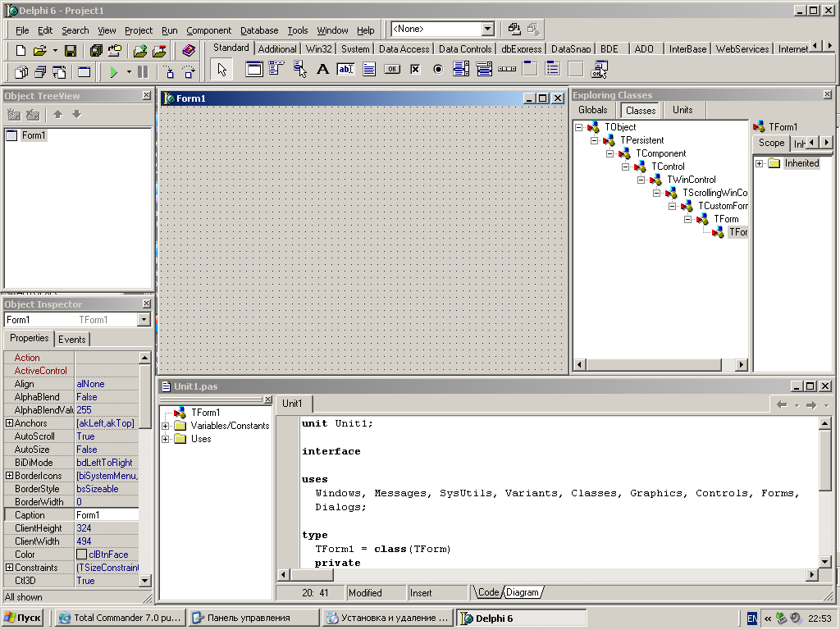Switch to the Units tab
This screenshot has width=840, height=630.
(682, 110)
